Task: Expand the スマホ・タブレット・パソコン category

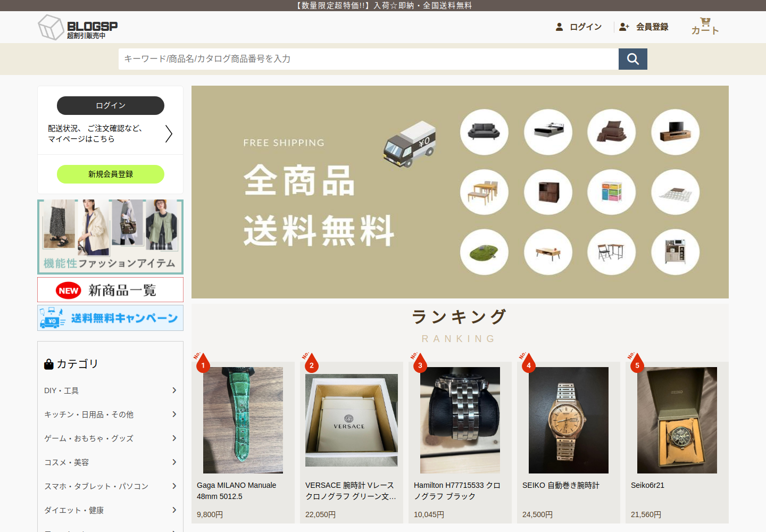Action: 111,486
